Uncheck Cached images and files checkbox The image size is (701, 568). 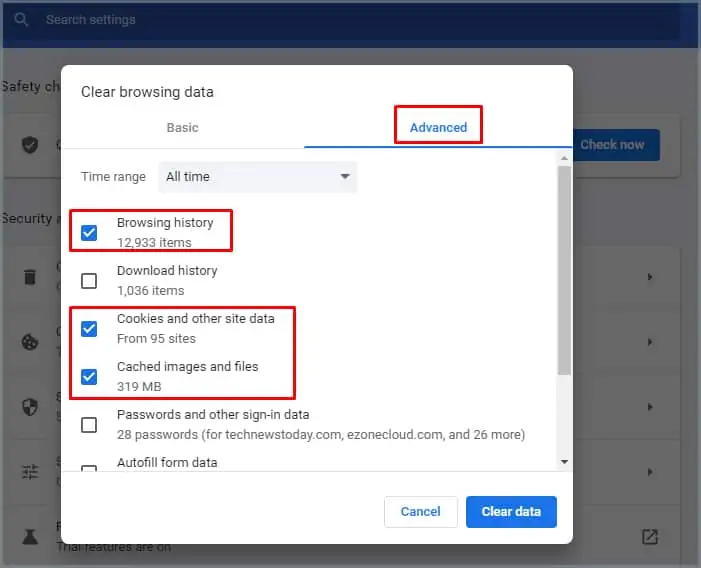click(89, 376)
